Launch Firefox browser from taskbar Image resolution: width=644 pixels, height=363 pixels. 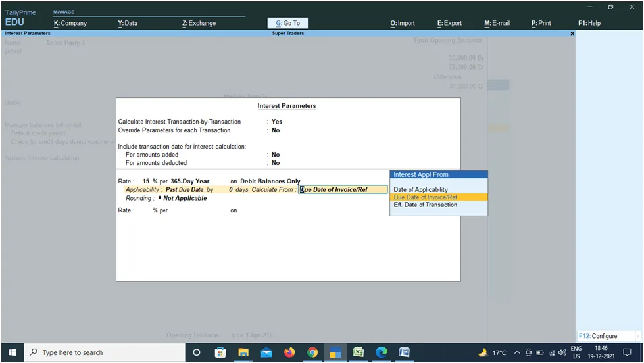click(x=289, y=352)
